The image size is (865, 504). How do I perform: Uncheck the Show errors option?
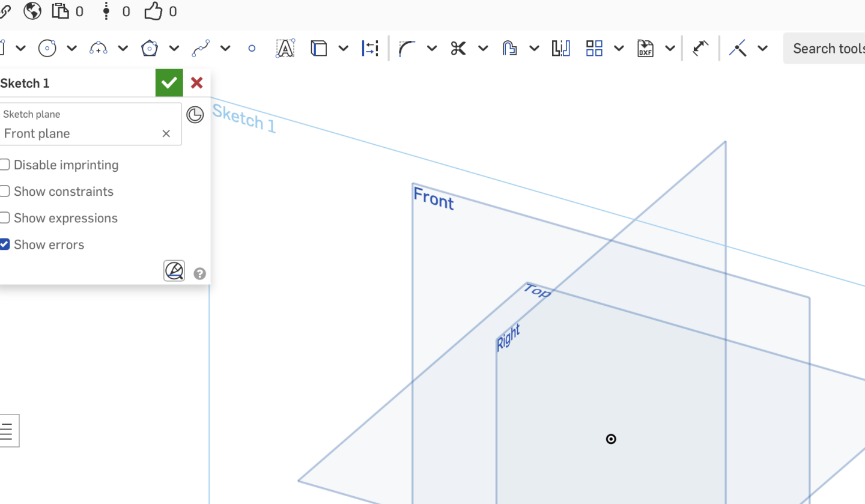pyautogui.click(x=5, y=244)
